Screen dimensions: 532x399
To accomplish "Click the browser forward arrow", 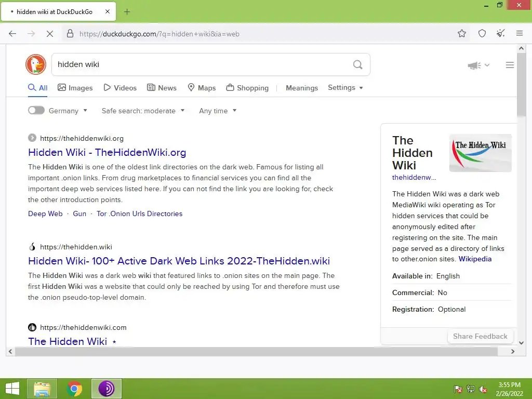I will (x=31, y=34).
